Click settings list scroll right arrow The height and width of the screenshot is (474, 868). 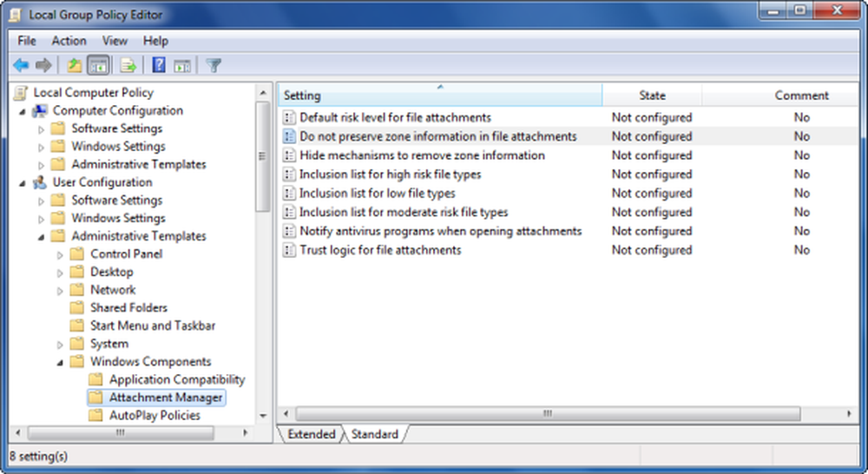[850, 413]
